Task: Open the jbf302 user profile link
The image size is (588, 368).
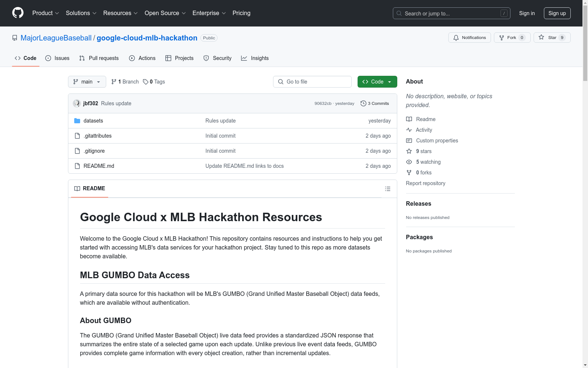Action: click(x=91, y=103)
